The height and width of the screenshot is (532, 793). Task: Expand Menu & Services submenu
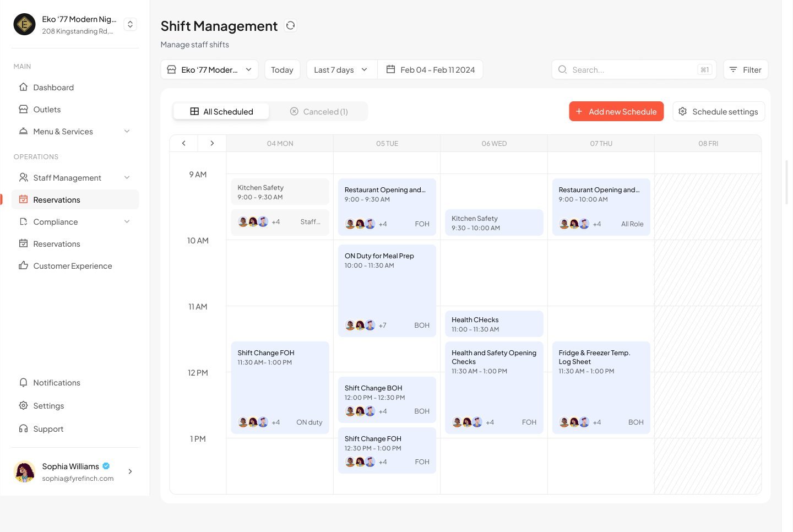(x=127, y=131)
